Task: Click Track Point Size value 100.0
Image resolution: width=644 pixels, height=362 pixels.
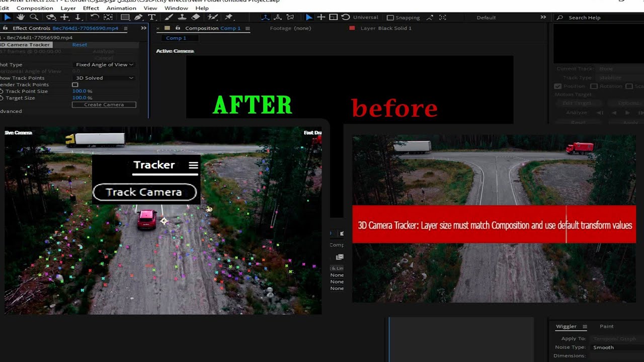Action: coord(79,91)
